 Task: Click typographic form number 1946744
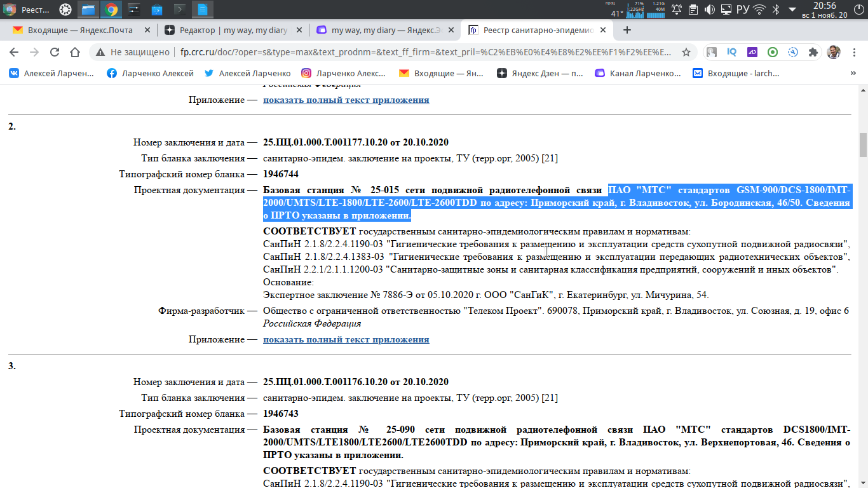tap(281, 174)
